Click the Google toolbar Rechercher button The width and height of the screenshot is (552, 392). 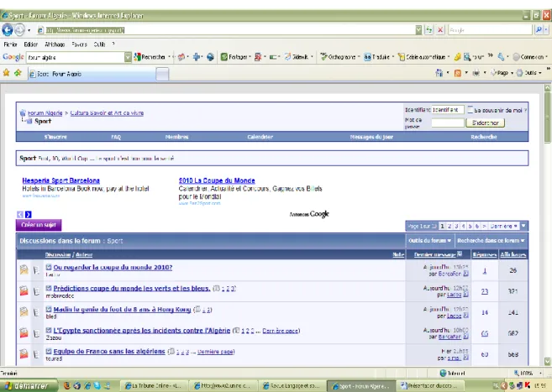point(150,56)
